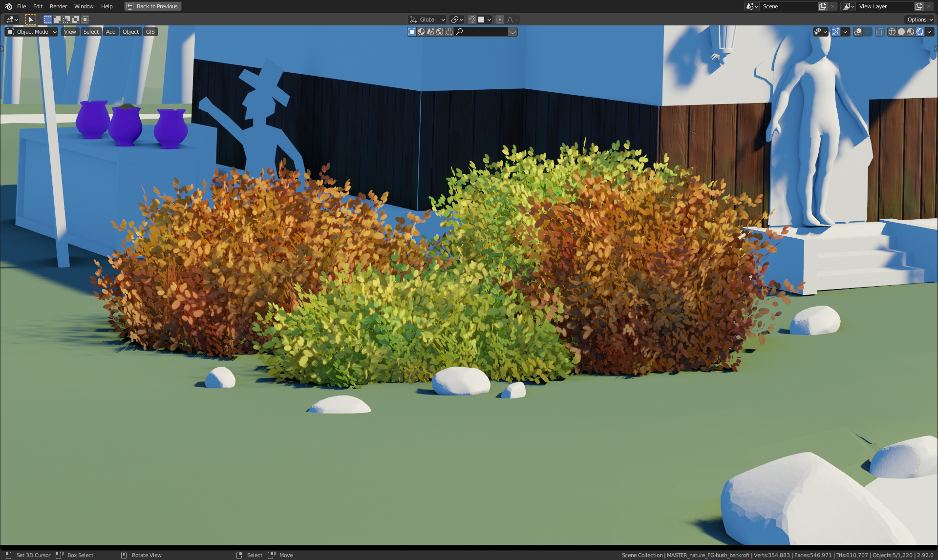Open the viewport Add menu button
Image resolution: width=938 pixels, height=560 pixels.
(111, 32)
